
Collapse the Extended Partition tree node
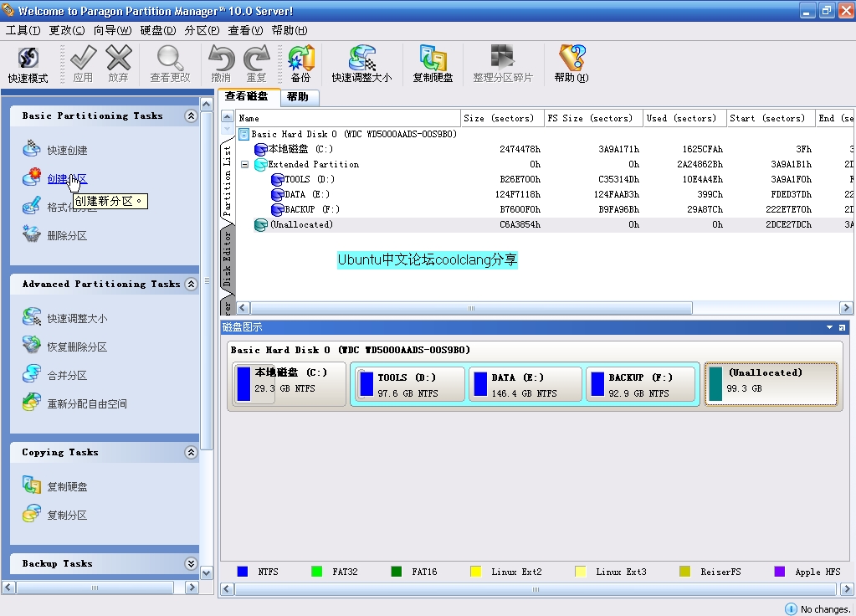(x=245, y=164)
